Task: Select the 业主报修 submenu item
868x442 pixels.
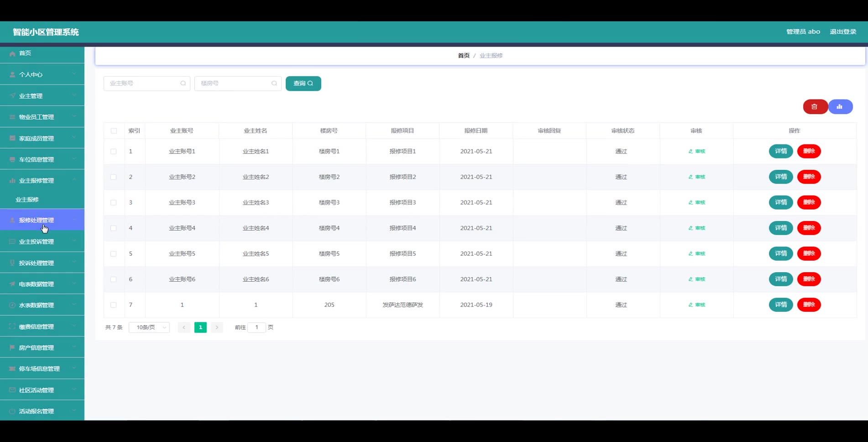Action: coord(42,200)
